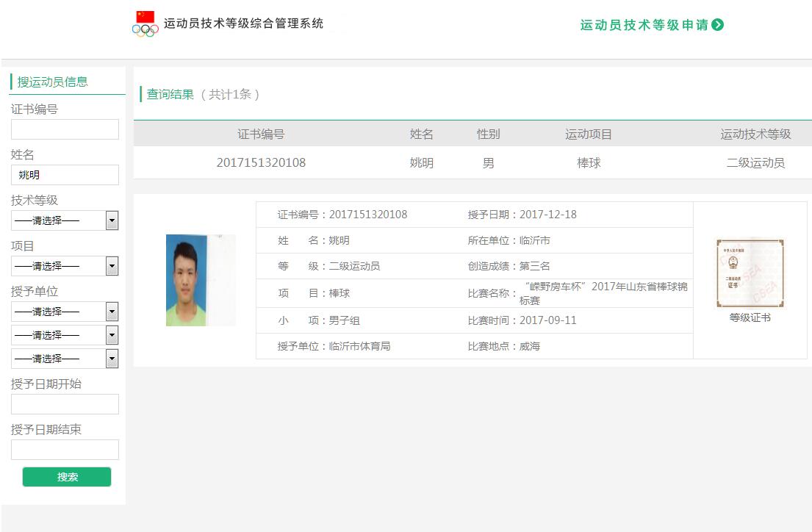Click the 证书编号 input field
This screenshot has height=532, width=812.
(65, 129)
